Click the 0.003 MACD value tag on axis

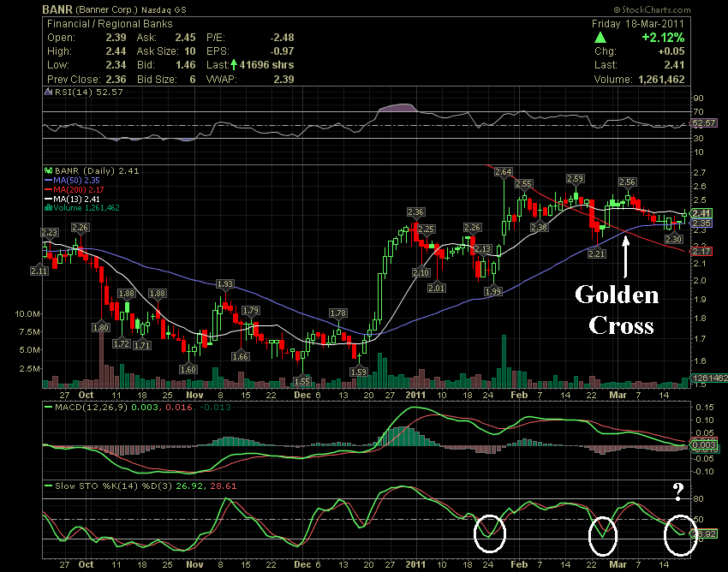point(703,445)
